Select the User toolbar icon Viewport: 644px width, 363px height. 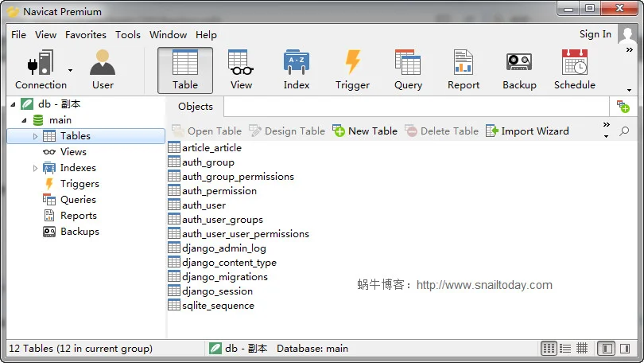coord(103,70)
